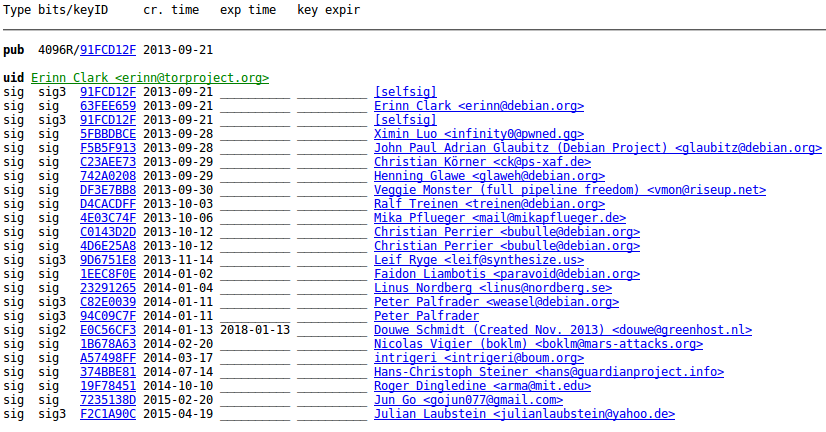The width and height of the screenshot is (826, 432).
Task: Open key ID DF3E7BB8 link
Action: pyautogui.click(x=107, y=190)
